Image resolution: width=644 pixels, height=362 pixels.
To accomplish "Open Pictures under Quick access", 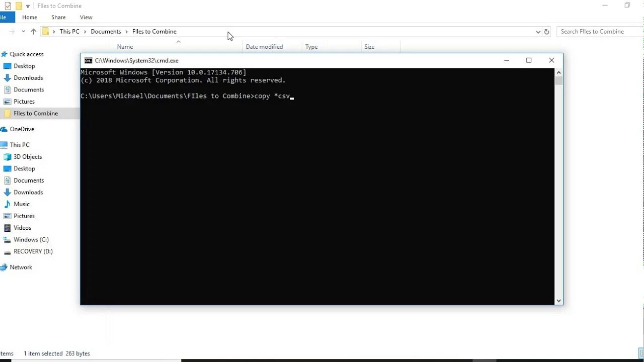I will click(24, 102).
